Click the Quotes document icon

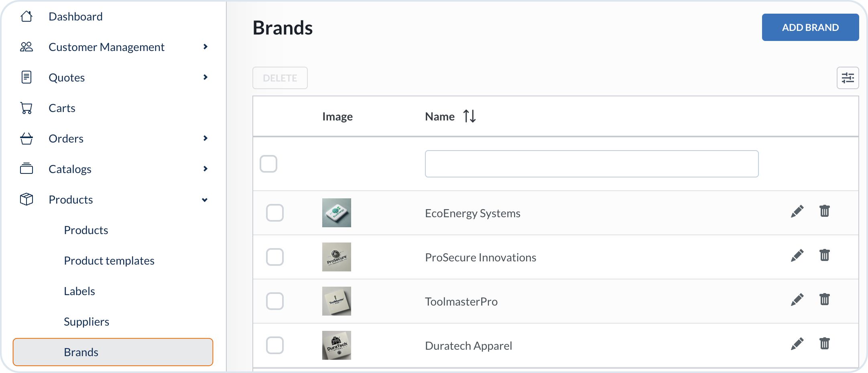(x=26, y=77)
